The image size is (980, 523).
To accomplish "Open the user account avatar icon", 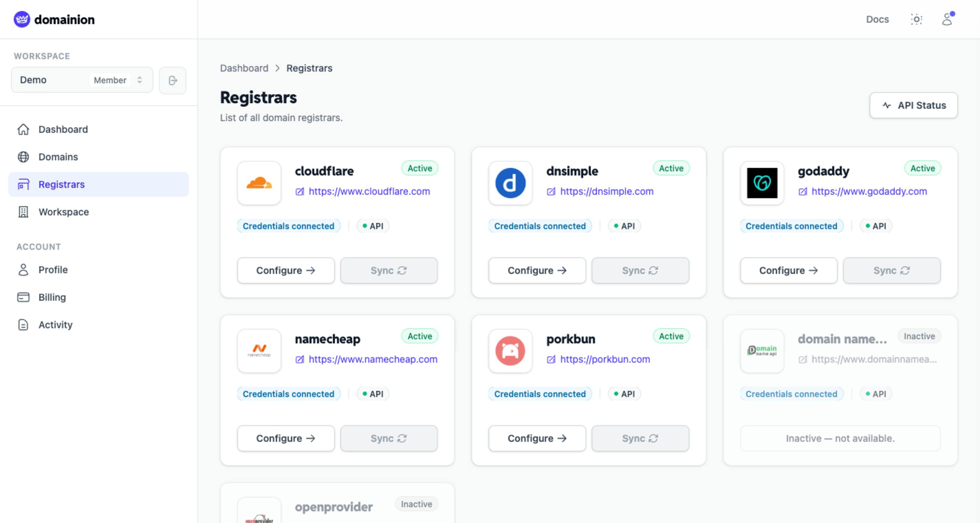I will coord(947,19).
